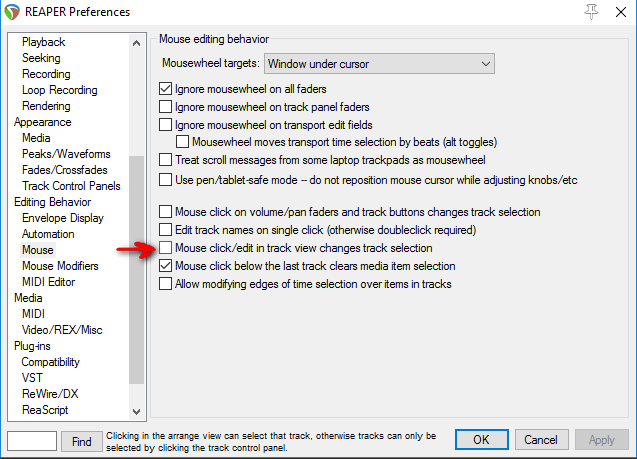Select Peaks/Waveforms preferences
The width and height of the screenshot is (637, 459).
(66, 154)
